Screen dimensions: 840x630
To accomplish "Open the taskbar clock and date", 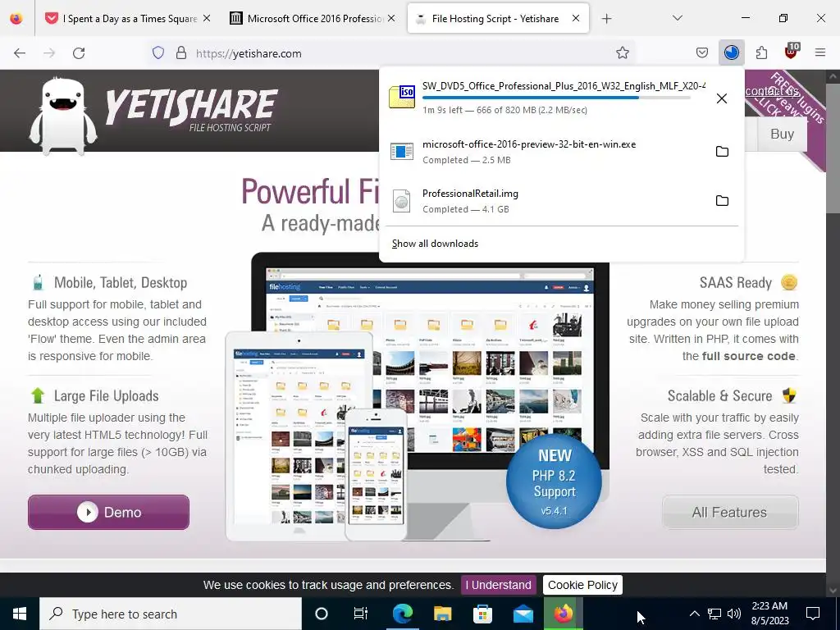I will (x=769, y=614).
